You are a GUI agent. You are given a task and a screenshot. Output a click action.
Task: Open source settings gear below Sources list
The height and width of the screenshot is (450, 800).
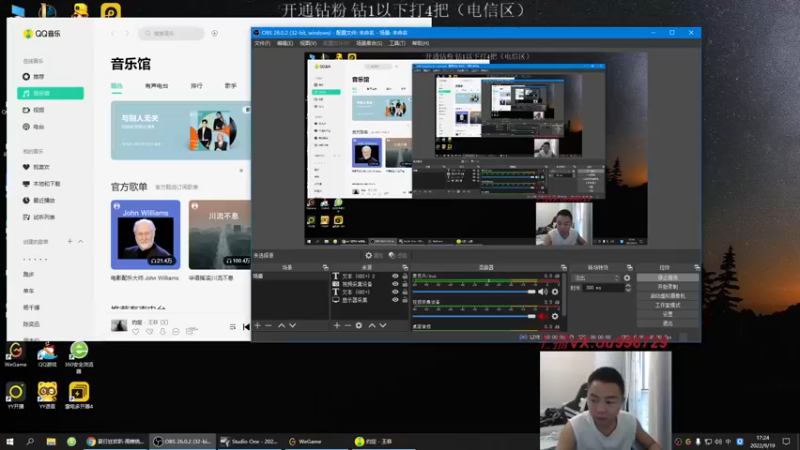pos(359,326)
